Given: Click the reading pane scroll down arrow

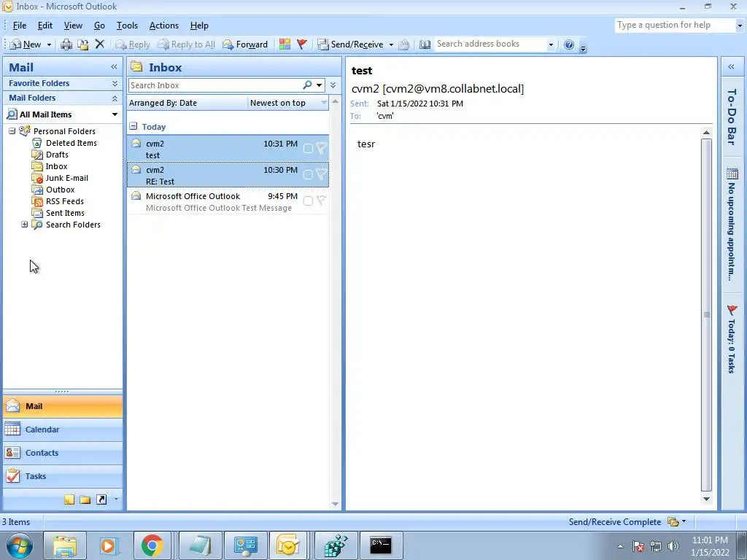Looking at the screenshot, I should tap(706, 499).
